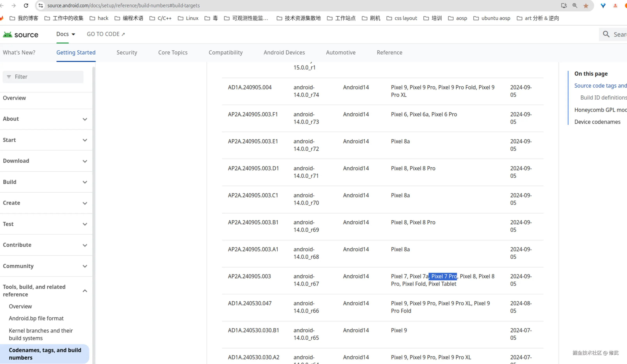
Task: Open Device codenames in page contents
Action: (x=597, y=122)
